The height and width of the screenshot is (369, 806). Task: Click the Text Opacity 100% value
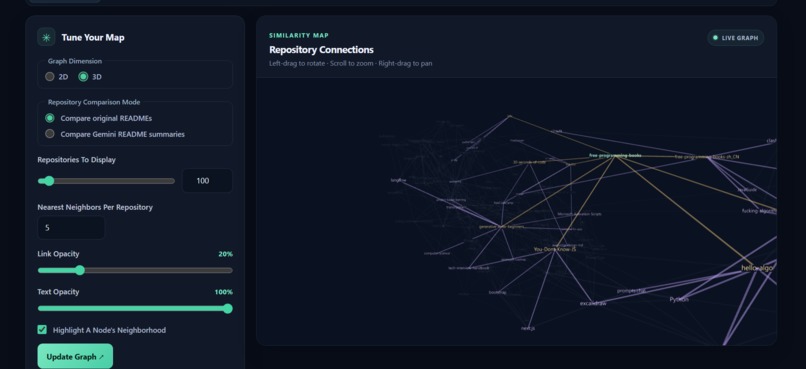point(224,292)
